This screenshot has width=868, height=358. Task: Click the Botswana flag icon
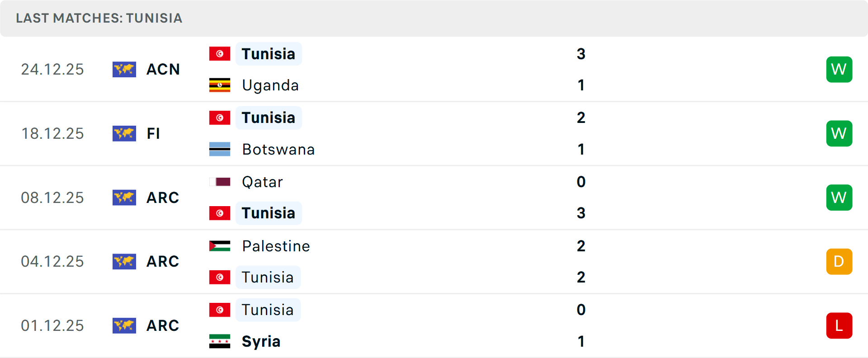(220, 149)
